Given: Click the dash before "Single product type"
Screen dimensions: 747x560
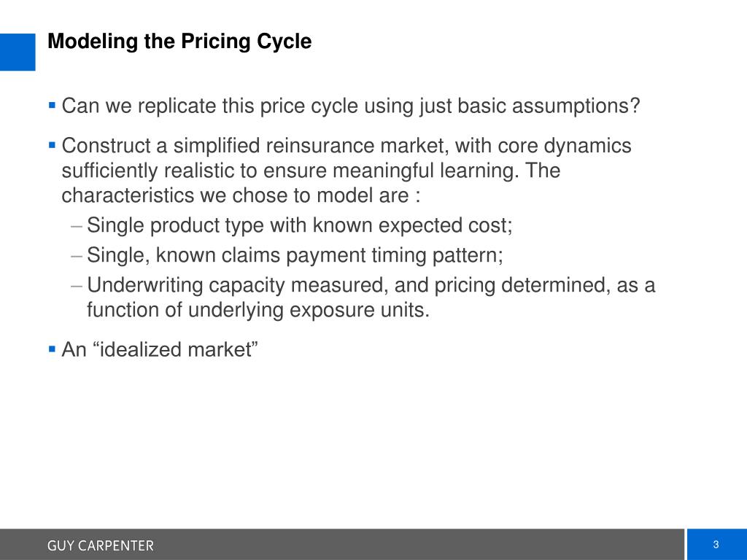Looking at the screenshot, I should tap(77, 226).
